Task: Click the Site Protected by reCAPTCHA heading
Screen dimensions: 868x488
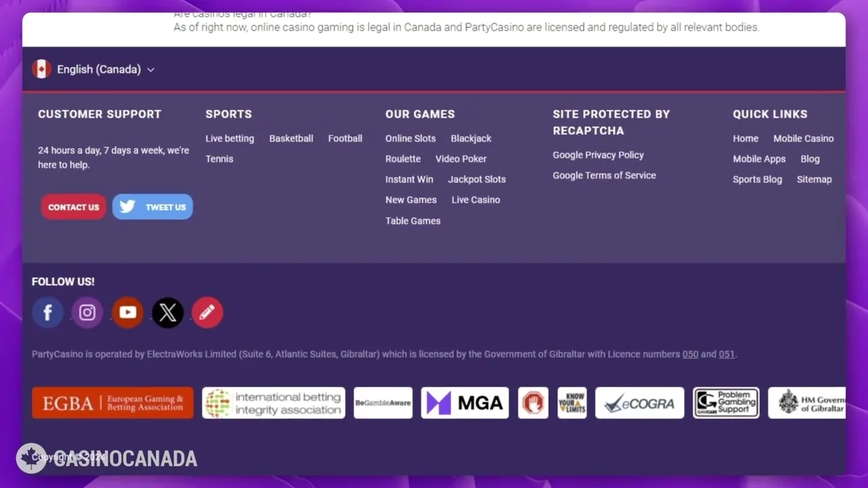Action: [611, 122]
